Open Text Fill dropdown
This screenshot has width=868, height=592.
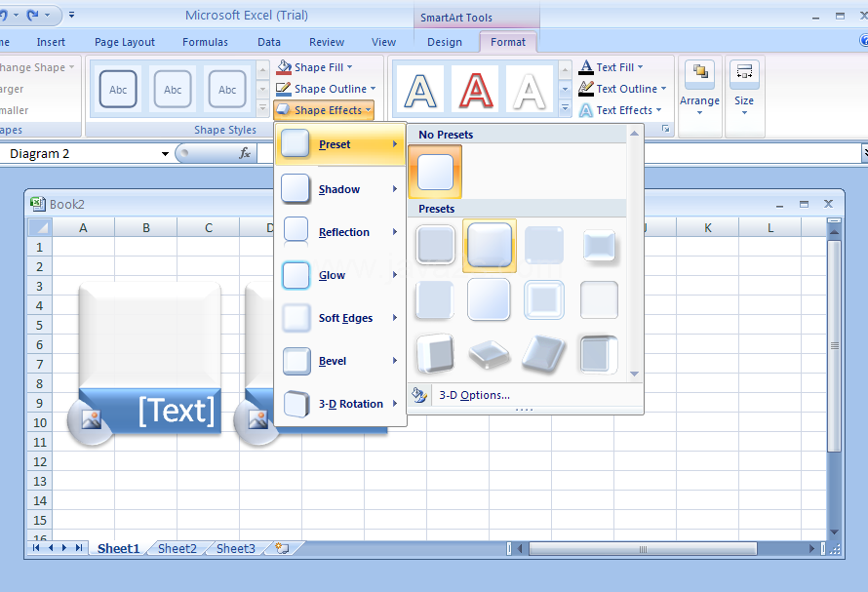pyautogui.click(x=611, y=67)
